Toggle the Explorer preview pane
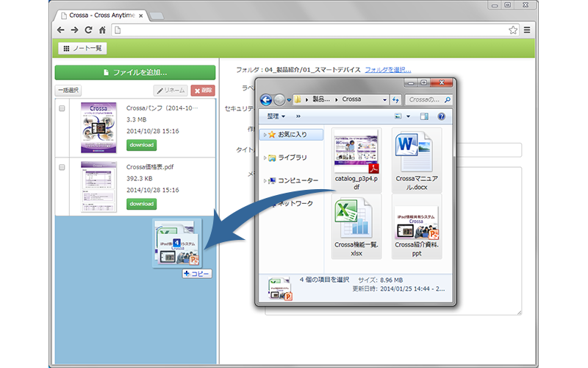 pyautogui.click(x=424, y=116)
